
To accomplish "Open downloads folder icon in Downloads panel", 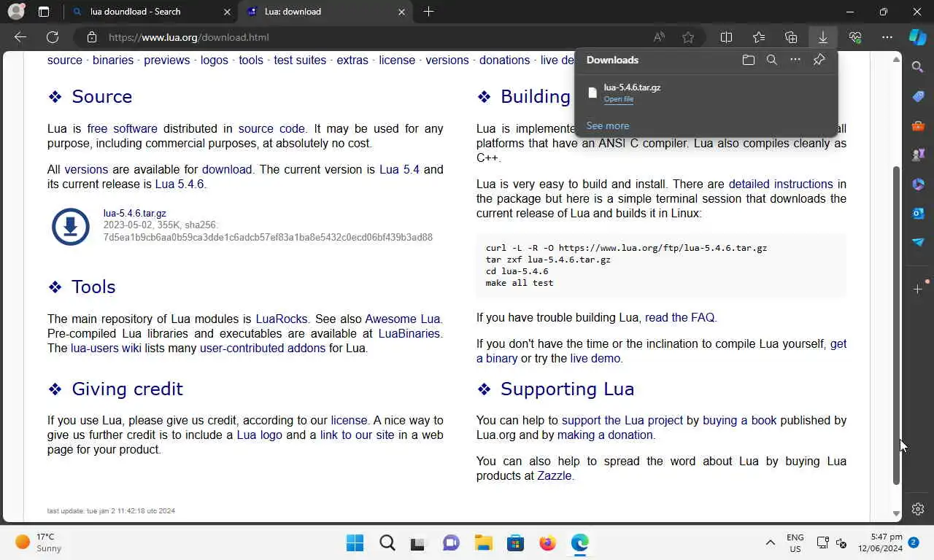I will click(x=749, y=60).
